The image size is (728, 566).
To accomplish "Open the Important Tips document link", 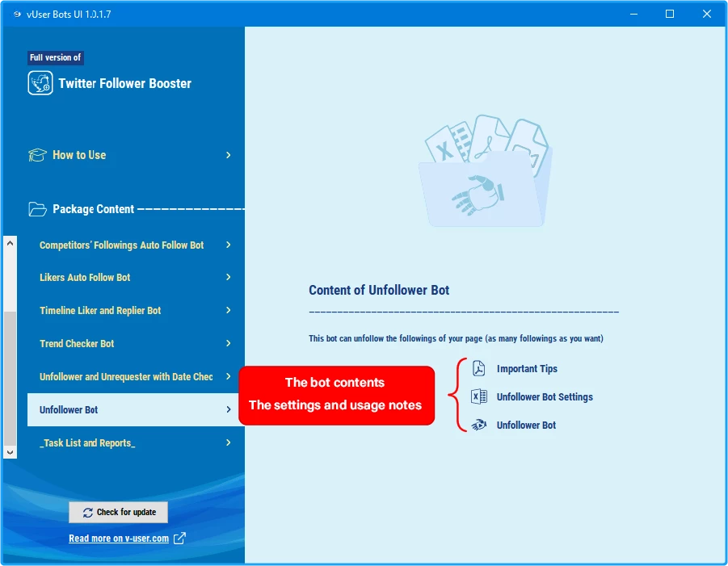I will (527, 369).
